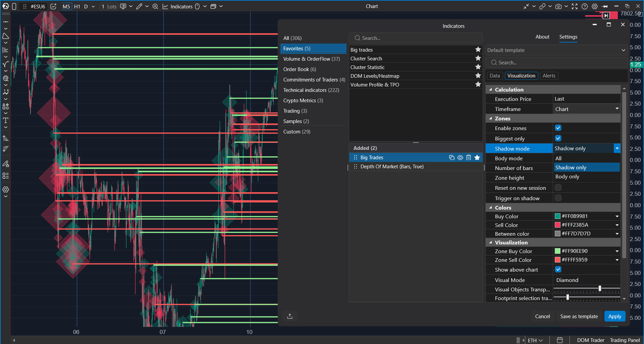Click the Apply button
This screenshot has height=344, width=644.
[x=614, y=316]
